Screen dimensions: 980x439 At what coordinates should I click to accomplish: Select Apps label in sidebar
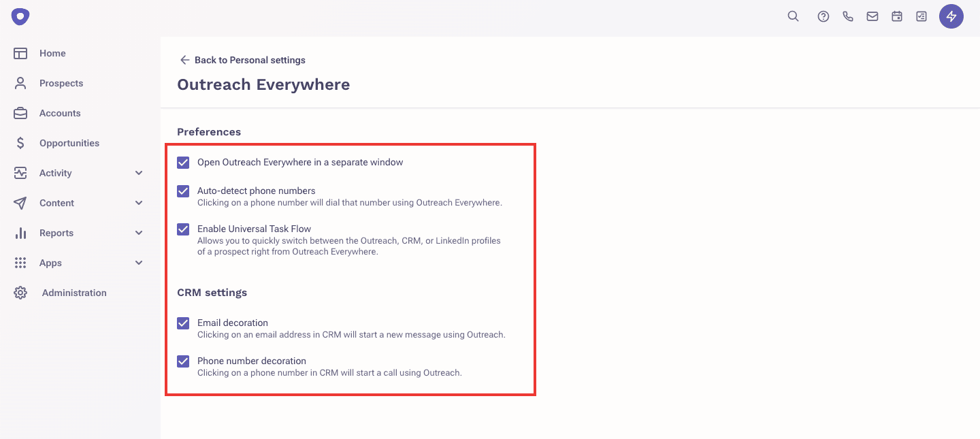click(x=50, y=263)
